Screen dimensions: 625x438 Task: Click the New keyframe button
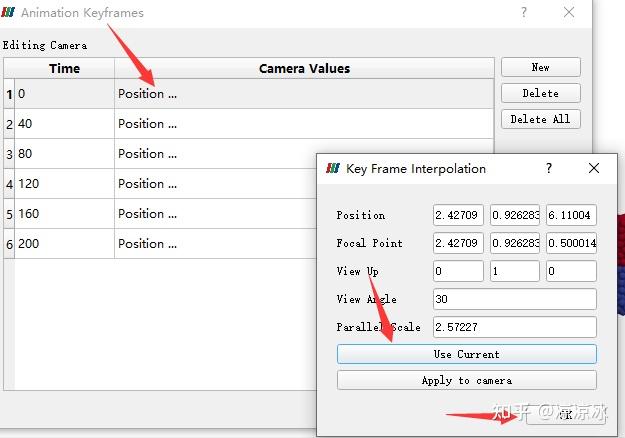pyautogui.click(x=540, y=67)
